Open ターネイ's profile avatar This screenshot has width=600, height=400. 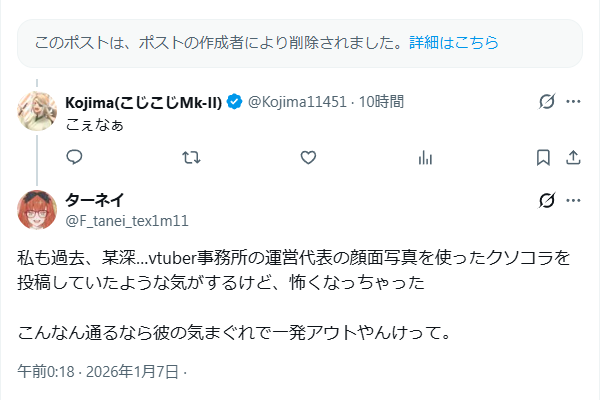pyautogui.click(x=38, y=209)
